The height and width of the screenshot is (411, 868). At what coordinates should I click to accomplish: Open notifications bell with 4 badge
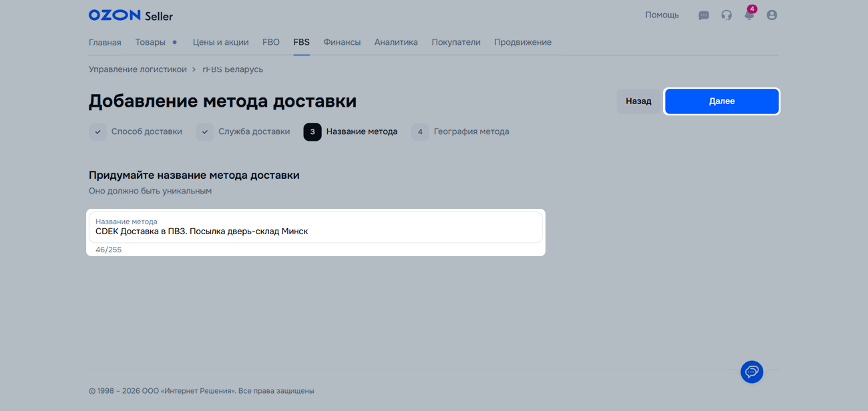749,15
